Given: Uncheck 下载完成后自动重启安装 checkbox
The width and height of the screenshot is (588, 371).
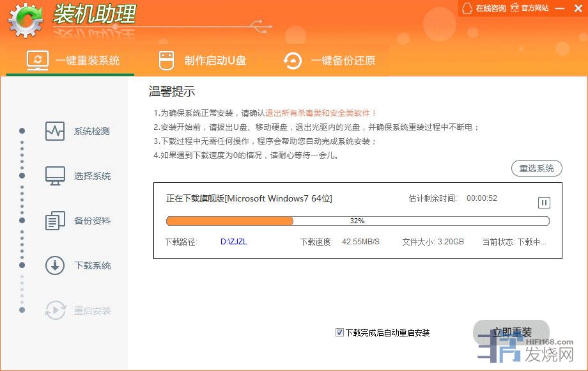Looking at the screenshot, I should tap(339, 333).
